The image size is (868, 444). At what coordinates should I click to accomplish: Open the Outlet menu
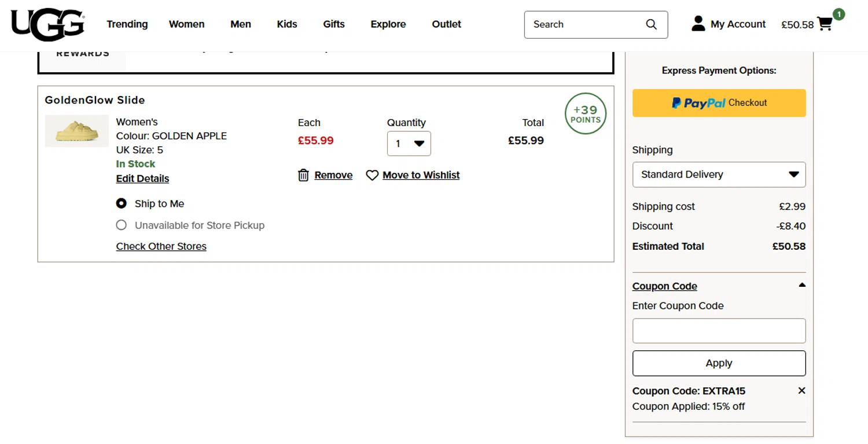[x=447, y=24]
